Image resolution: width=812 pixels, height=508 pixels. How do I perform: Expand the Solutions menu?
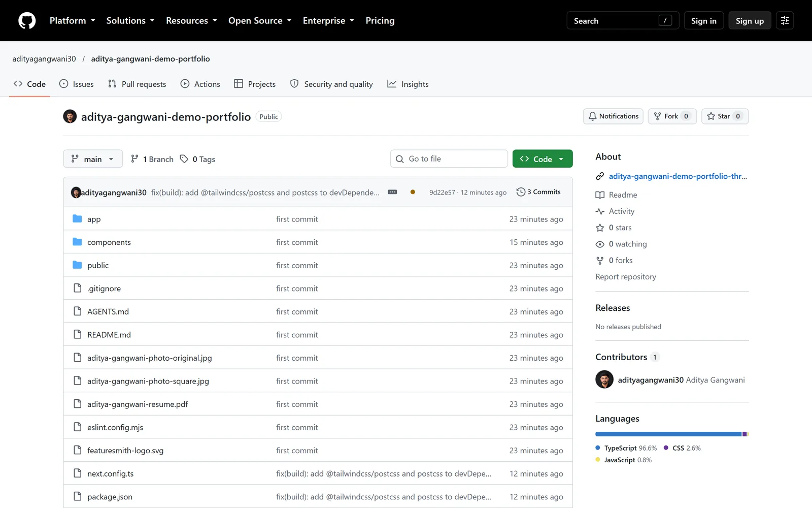(x=130, y=21)
